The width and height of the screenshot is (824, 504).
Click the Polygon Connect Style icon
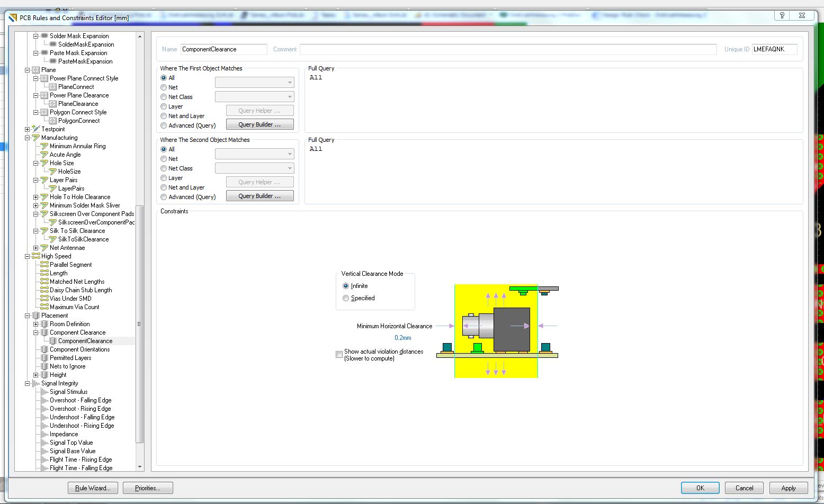[x=44, y=112]
